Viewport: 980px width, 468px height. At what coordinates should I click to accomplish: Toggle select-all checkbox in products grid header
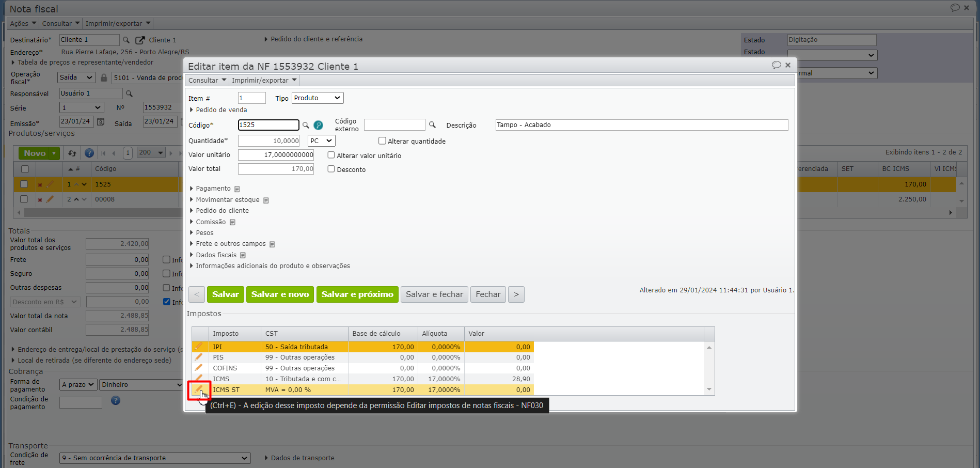point(25,169)
